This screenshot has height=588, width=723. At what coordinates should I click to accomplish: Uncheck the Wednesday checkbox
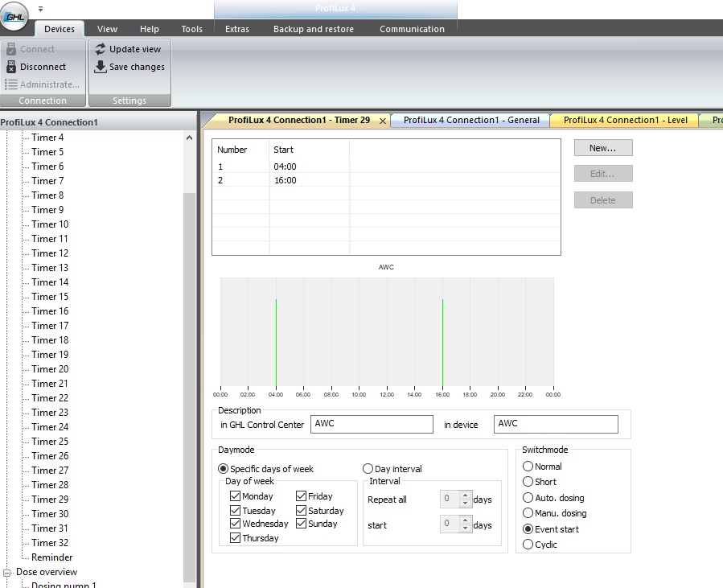[235, 524]
